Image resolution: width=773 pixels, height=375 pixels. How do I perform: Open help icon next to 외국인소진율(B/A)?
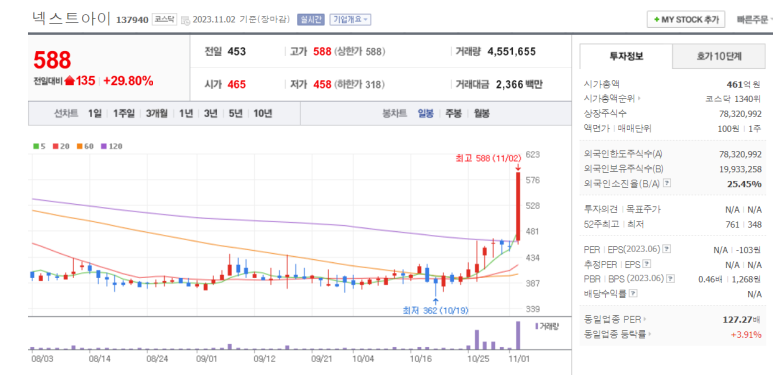tap(667, 183)
